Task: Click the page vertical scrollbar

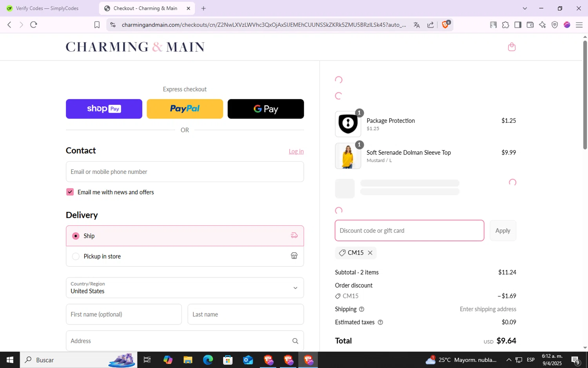Action: (x=585, y=94)
